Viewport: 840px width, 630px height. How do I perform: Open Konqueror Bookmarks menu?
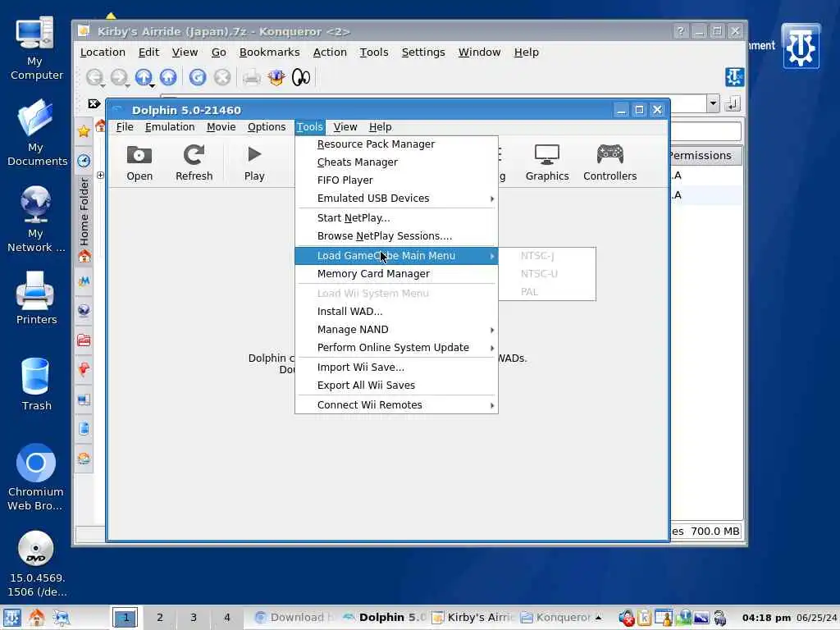tap(269, 52)
